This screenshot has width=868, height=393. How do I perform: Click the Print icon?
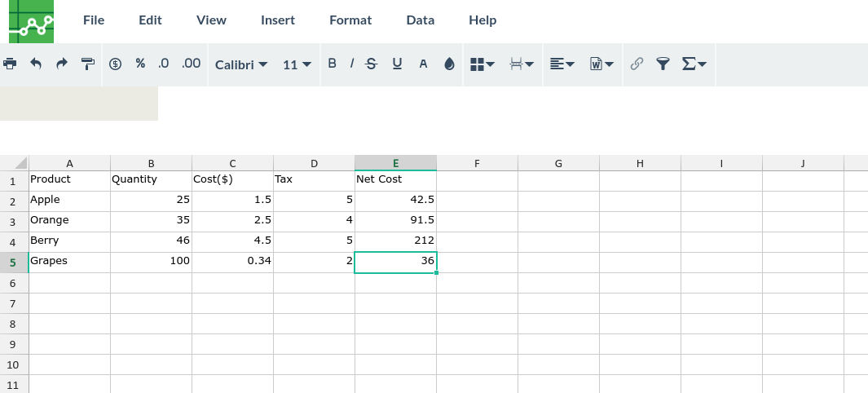click(10, 64)
